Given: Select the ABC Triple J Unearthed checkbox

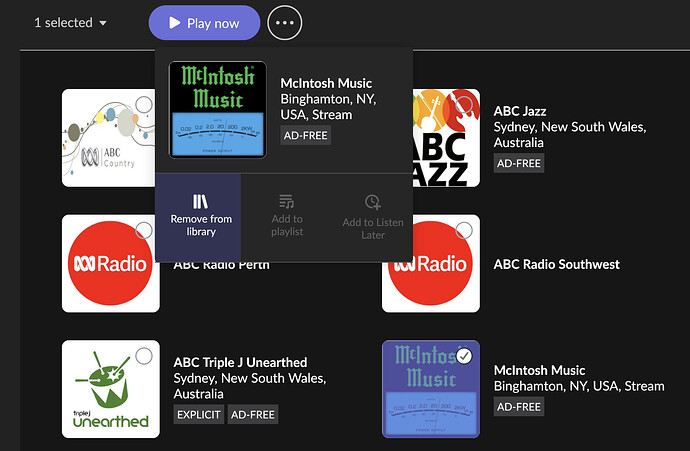Looking at the screenshot, I should point(144,356).
